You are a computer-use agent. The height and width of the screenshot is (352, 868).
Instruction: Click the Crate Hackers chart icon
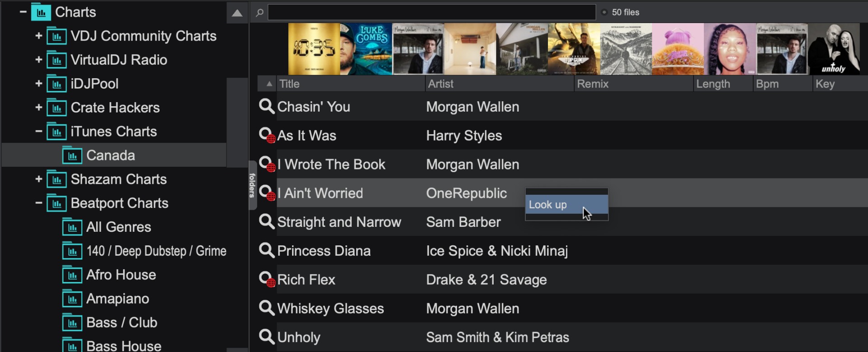tap(57, 108)
